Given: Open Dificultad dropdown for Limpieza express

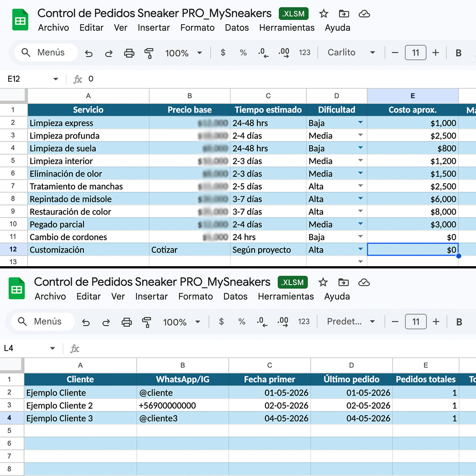Looking at the screenshot, I should 361,123.
